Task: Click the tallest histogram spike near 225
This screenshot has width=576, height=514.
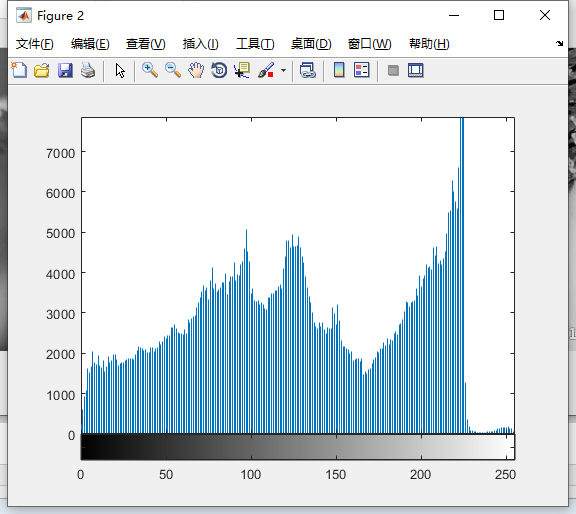Action: (x=462, y=276)
